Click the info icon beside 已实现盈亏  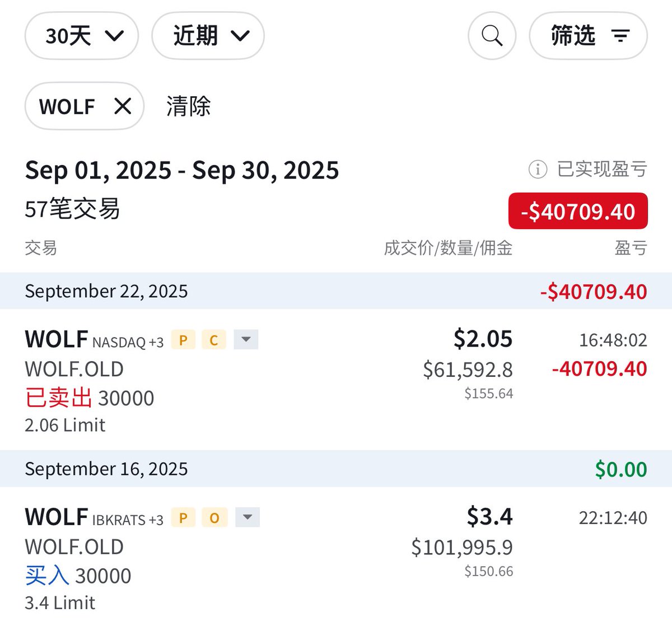point(538,169)
